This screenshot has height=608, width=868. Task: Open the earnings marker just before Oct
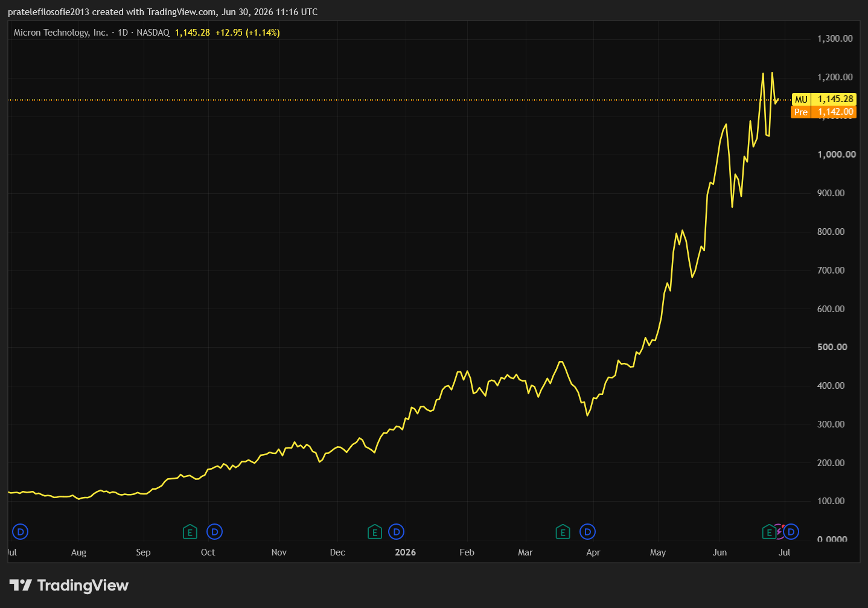point(190,532)
